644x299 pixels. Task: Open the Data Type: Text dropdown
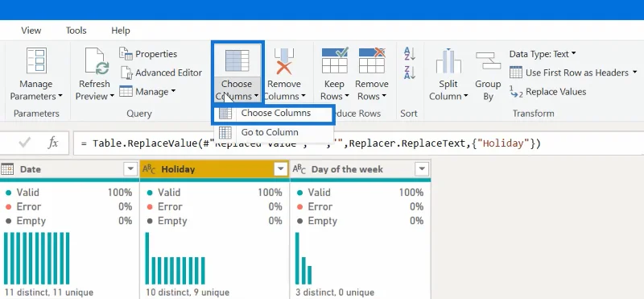coord(543,54)
